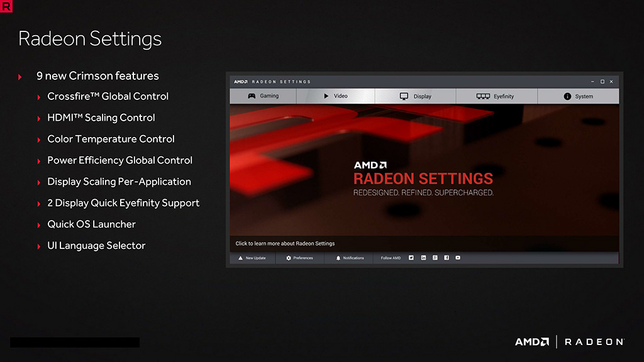644x362 pixels.
Task: Open the Display settings tab
Action: [416, 96]
